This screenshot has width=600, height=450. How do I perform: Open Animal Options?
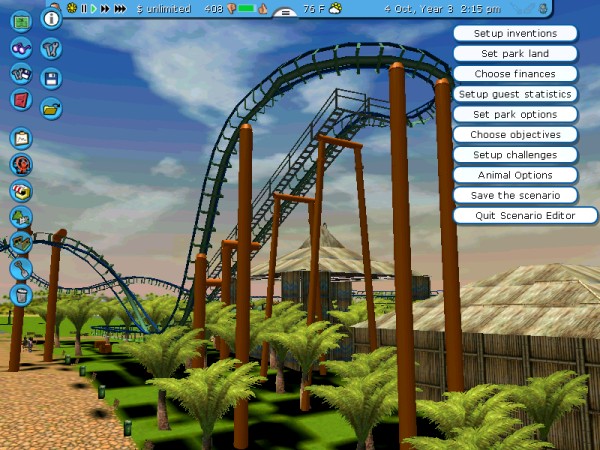[x=515, y=175]
